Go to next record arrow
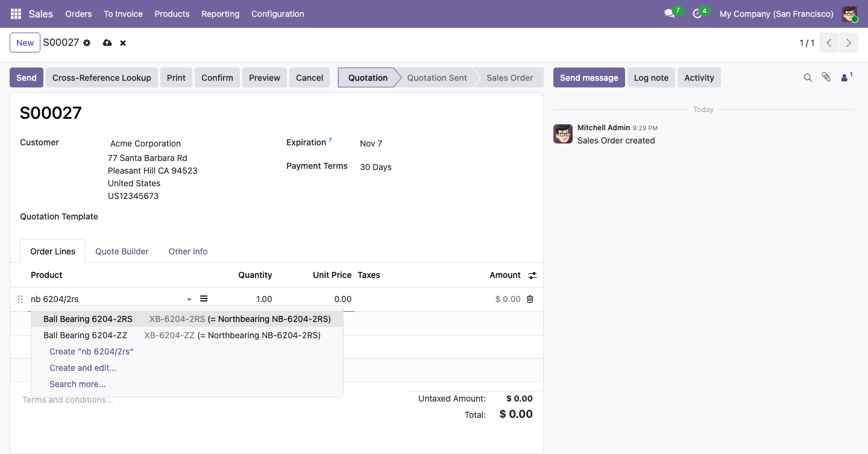Screen dimensions: 868x454 (849, 43)
